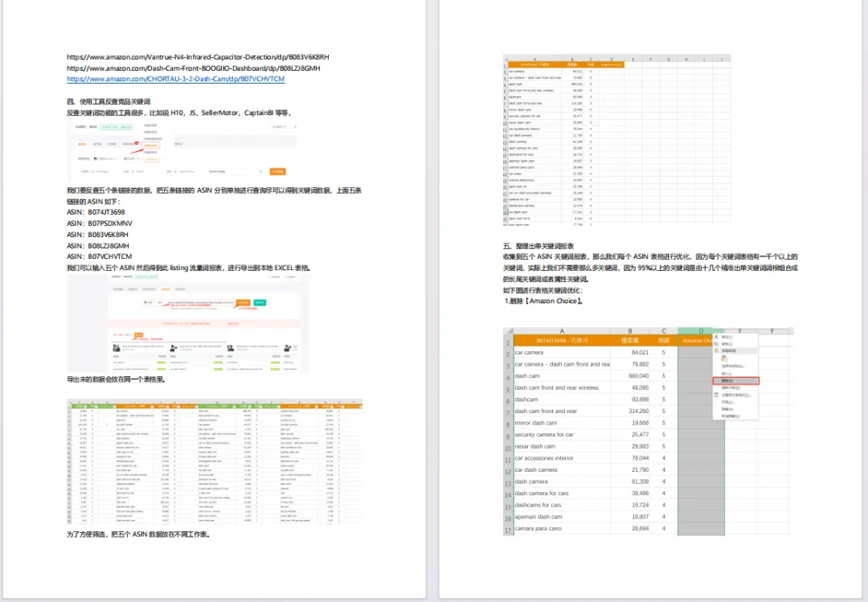Click the sentence 导出来的数据会放在同一个表格里
This screenshot has width=868, height=602.
coord(117,379)
